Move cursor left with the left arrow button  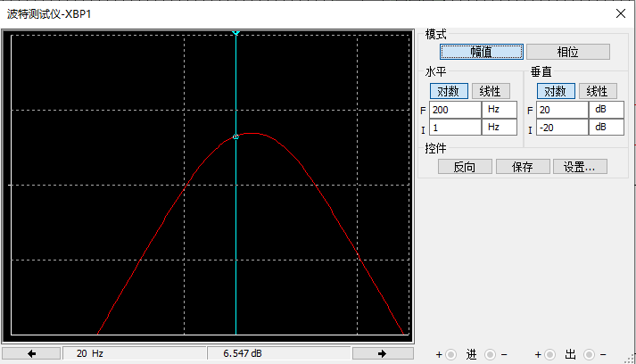click(31, 353)
